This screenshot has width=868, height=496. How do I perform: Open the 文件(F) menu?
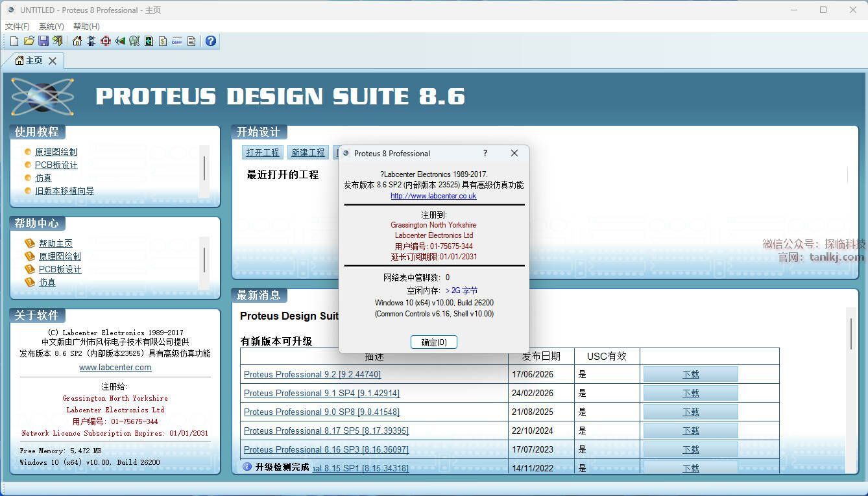18,27
